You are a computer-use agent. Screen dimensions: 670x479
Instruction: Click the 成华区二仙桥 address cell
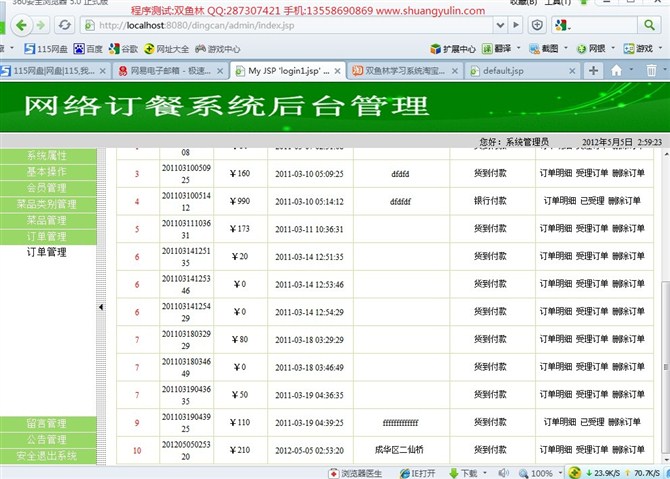coord(400,450)
